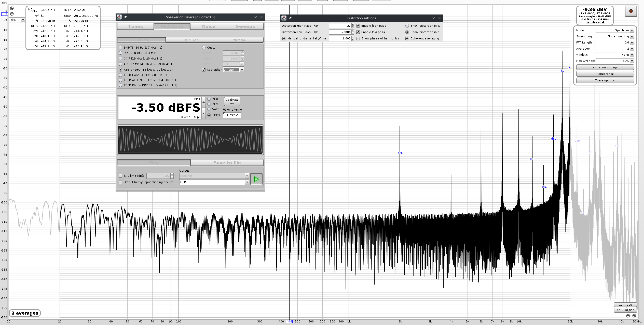Viewport: 644px width, 325px height.
Task: Toggle Coherent averaging checkbox
Action: [407, 38]
